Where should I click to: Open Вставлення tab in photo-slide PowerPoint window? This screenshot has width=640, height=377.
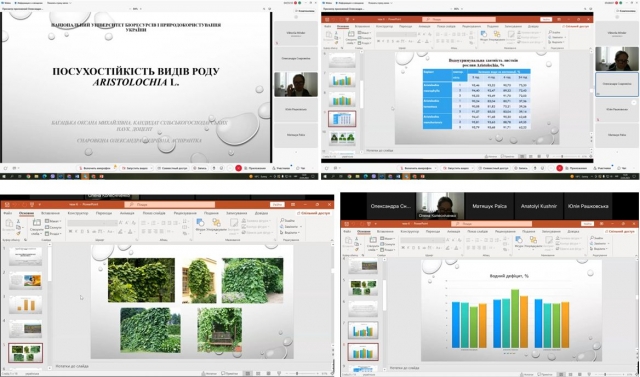click(50, 213)
